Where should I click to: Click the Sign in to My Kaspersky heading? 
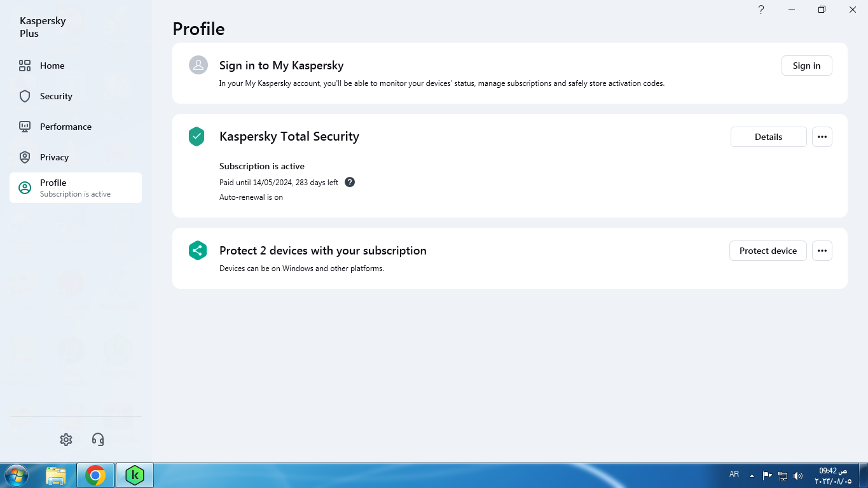(282, 66)
